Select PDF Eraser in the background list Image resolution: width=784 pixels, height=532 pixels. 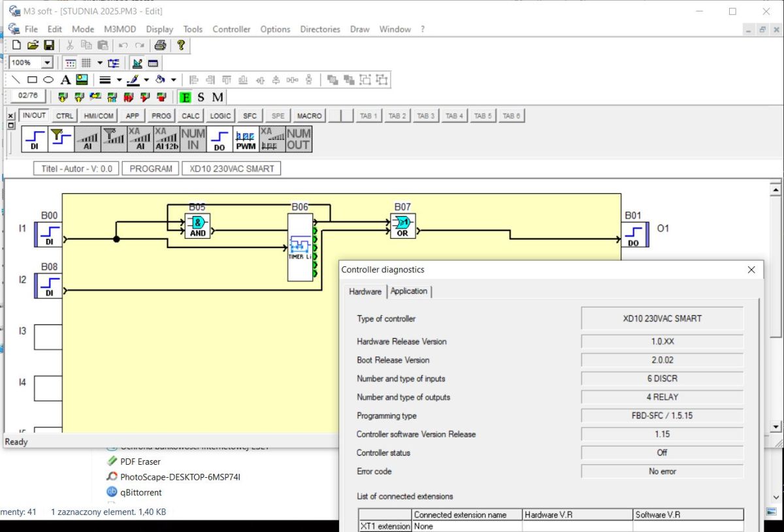[x=140, y=462]
